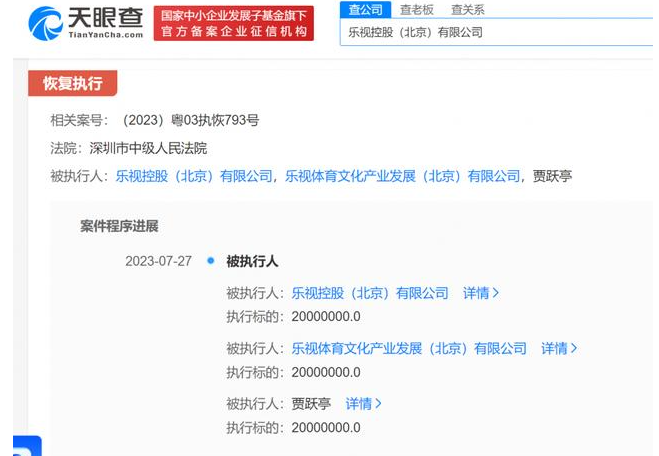
Task: Click the blue floating widget at bottom-left corner
Action: click(x=27, y=446)
